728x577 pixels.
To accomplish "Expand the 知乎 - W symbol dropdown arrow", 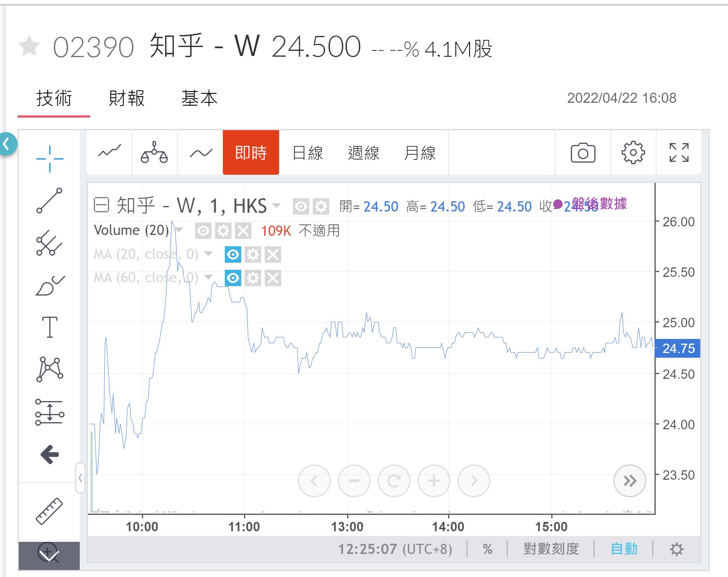I will coord(276,206).
